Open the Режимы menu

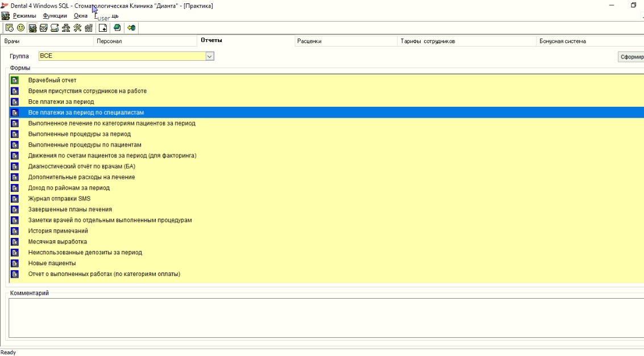click(x=24, y=16)
